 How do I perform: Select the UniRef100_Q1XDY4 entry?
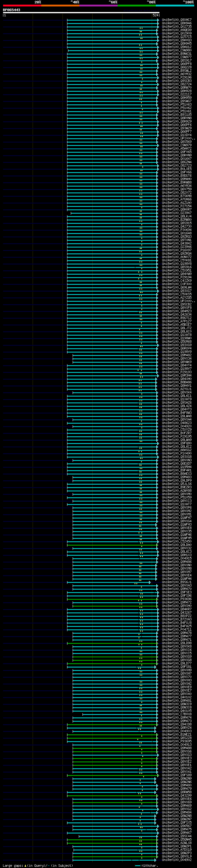pos(177,135)
